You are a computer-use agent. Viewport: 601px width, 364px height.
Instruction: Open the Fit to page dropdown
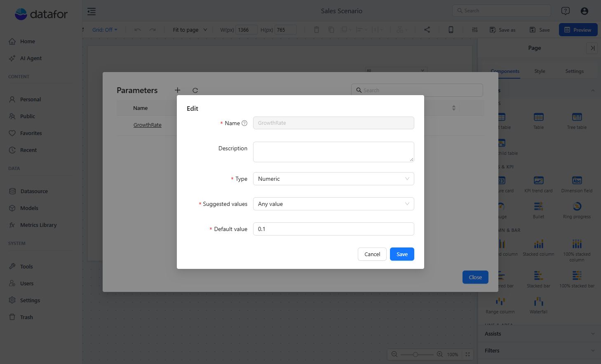click(x=190, y=30)
